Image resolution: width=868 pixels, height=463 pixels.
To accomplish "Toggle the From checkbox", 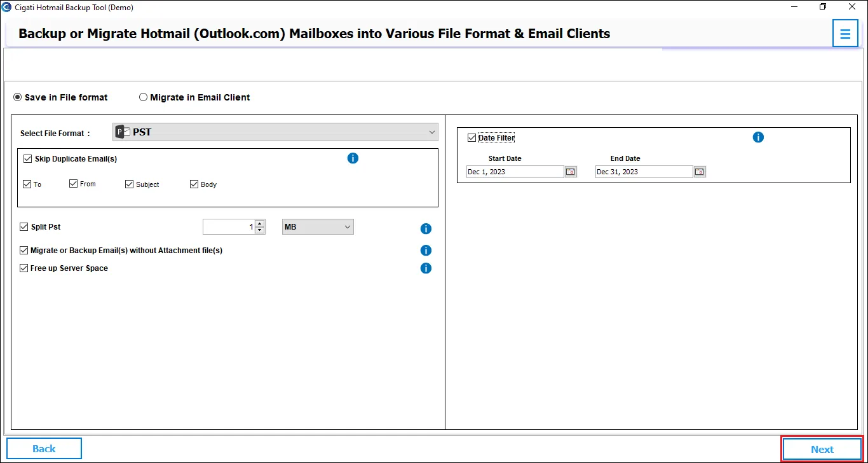I will tap(74, 184).
